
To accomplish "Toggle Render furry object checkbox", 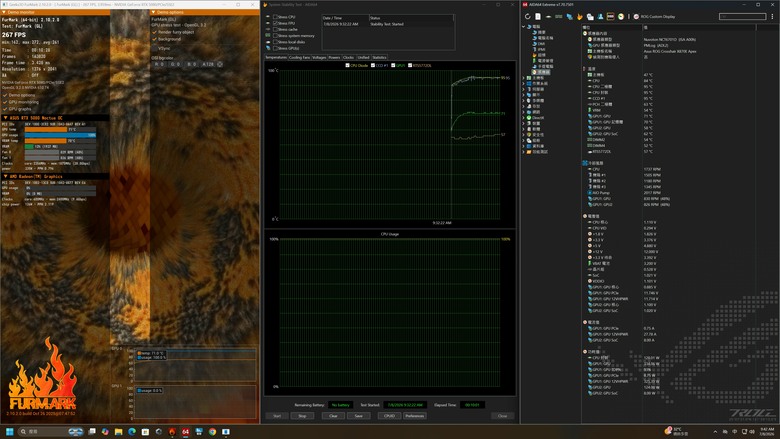I will (155, 32).
